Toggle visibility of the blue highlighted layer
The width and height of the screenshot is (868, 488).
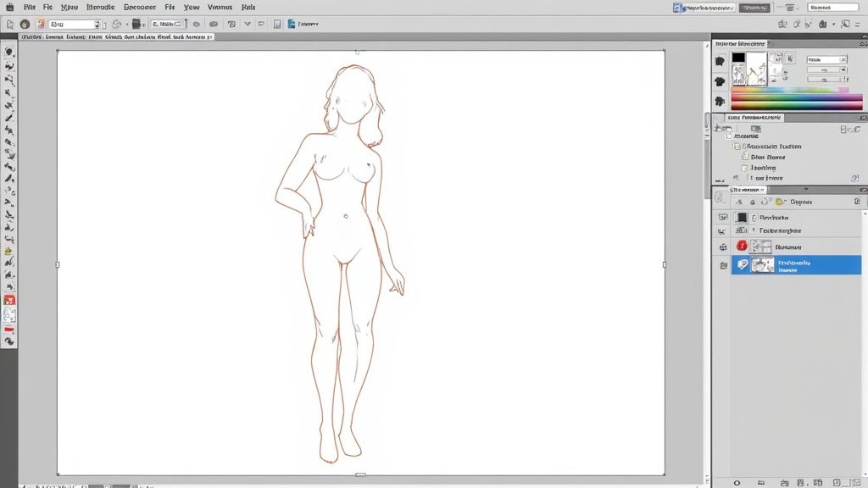click(723, 265)
